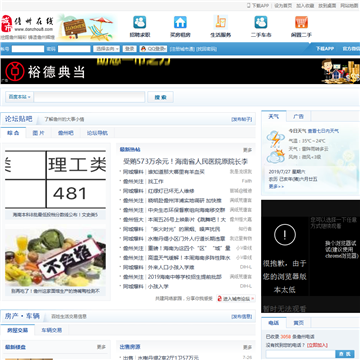The width and height of the screenshot is (360, 360).
Task: Open the last 同城爆料 post 小孩入学
Action: click(158, 286)
